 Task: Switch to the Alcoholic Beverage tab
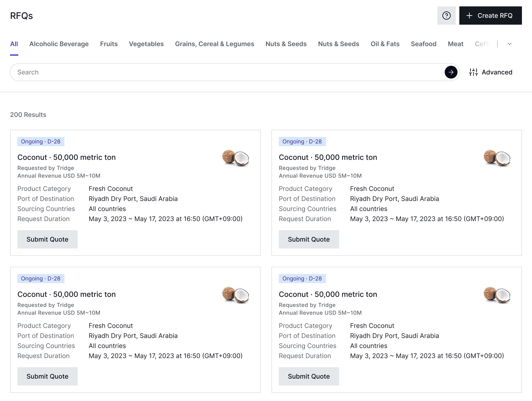(x=59, y=44)
